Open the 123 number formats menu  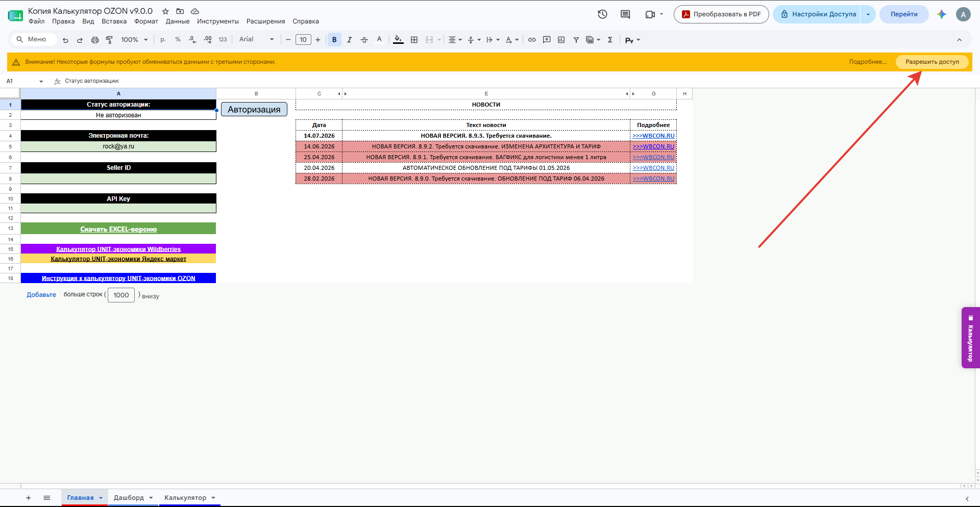click(223, 40)
